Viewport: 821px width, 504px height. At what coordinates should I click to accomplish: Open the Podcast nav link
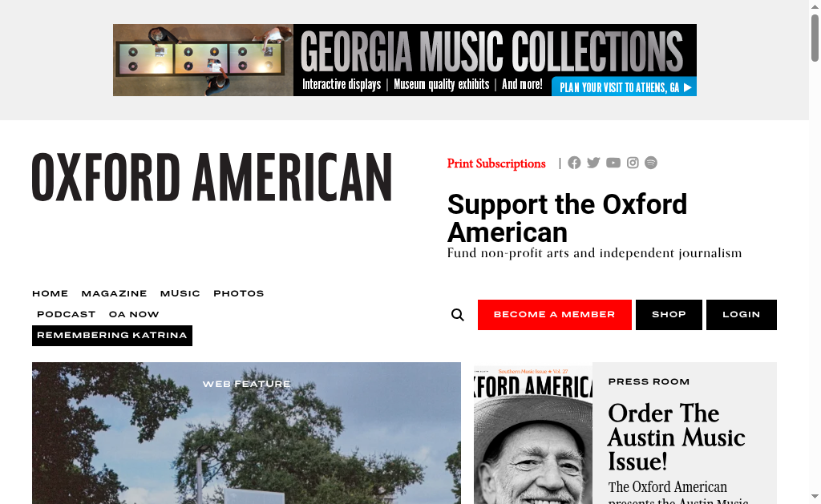click(66, 315)
